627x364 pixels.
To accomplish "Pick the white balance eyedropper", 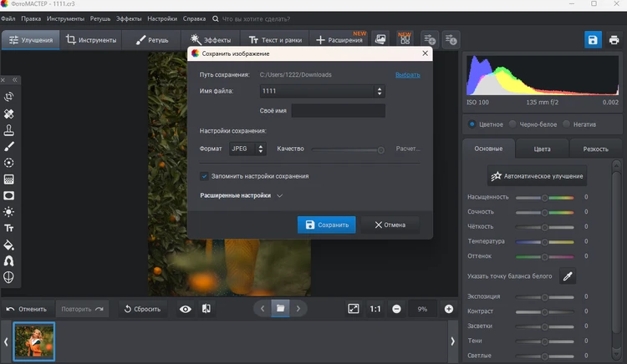I will [x=568, y=276].
